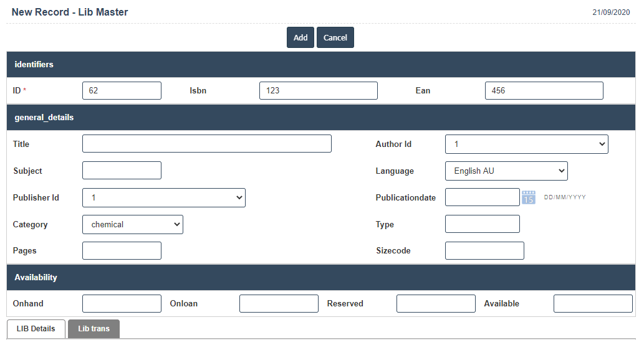Expand the Publisher Id dropdown

click(x=163, y=197)
